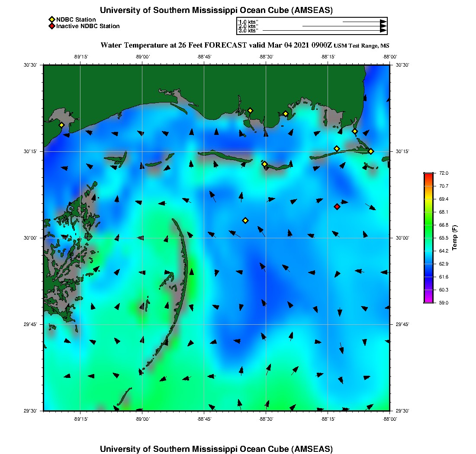Click the 72.0 value on the temperature scale

[x=444, y=173]
